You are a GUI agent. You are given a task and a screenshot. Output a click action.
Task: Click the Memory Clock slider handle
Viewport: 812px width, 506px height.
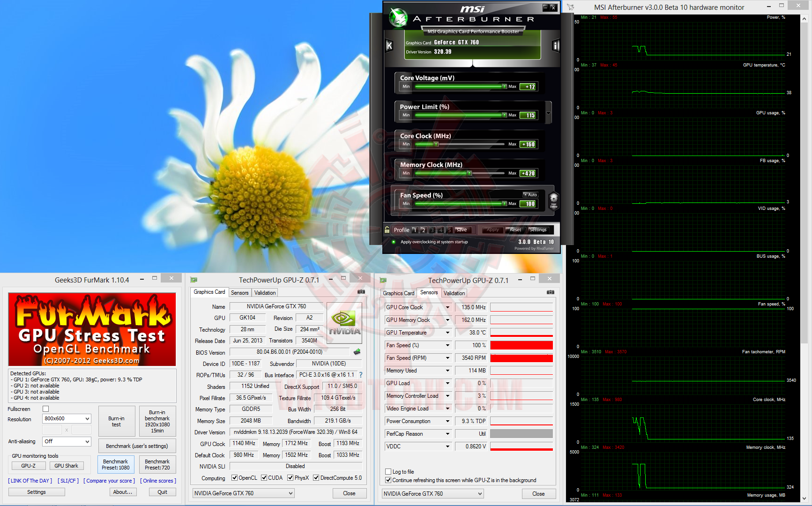(469, 173)
